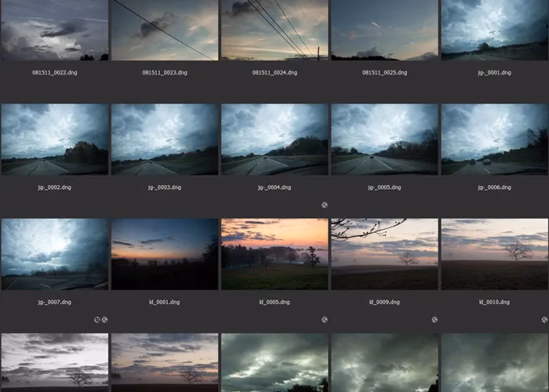This screenshot has width=549, height=392.
Task: Click the filename ld_0010.dng
Action: pyautogui.click(x=494, y=302)
